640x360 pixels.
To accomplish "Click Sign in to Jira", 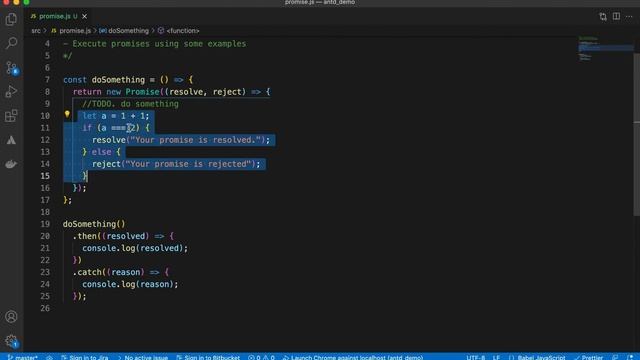I will [84, 357].
